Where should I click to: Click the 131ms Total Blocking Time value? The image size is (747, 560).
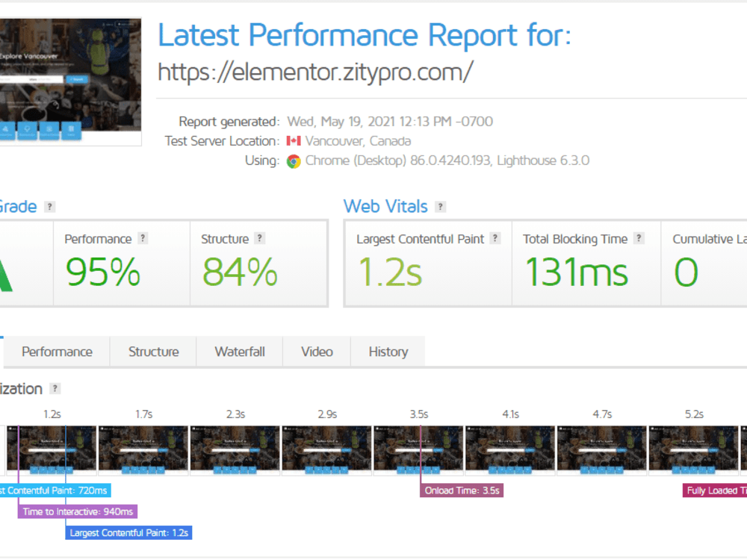[577, 272]
